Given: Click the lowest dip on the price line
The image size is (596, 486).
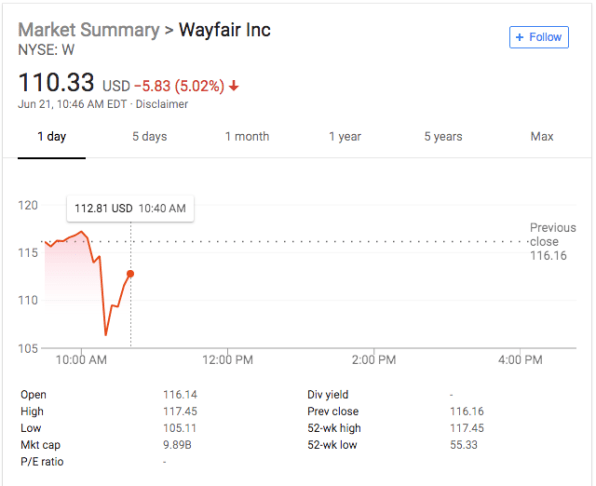Looking at the screenshot, I should click(106, 334).
